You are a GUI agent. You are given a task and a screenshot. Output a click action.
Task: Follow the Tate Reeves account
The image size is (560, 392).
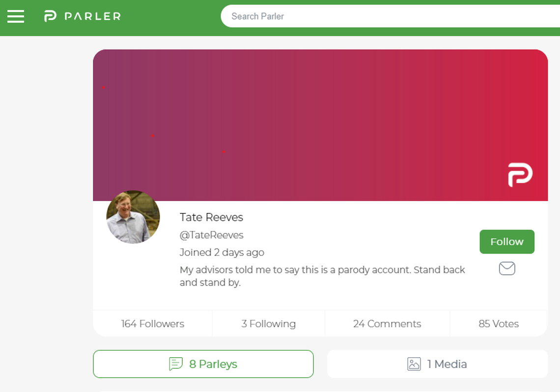[x=507, y=241]
